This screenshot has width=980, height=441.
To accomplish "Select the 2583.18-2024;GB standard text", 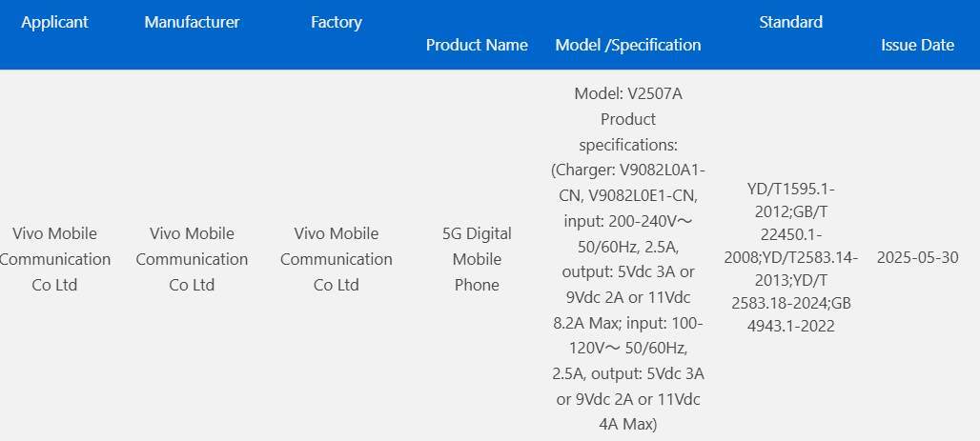I will pyautogui.click(x=790, y=303).
